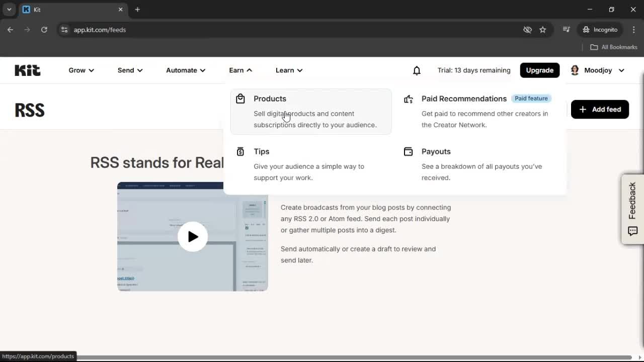Select the Payouts wallet icon
This screenshot has height=362, width=644.
(x=408, y=151)
